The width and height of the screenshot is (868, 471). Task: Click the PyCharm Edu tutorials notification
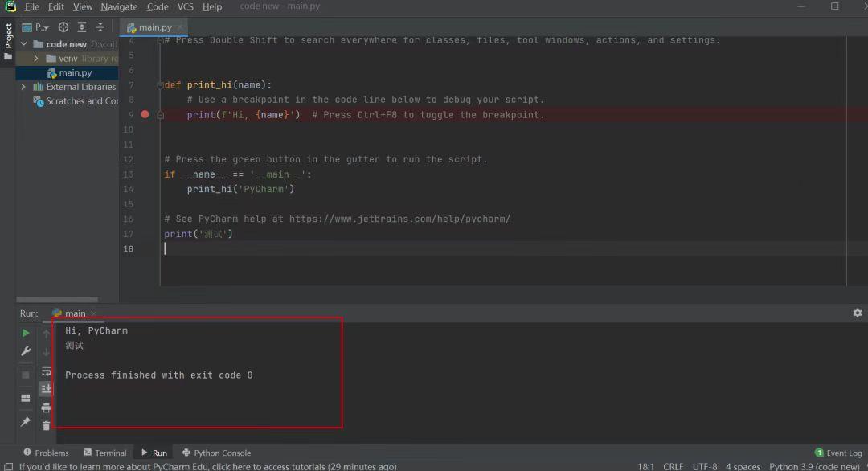208,466
